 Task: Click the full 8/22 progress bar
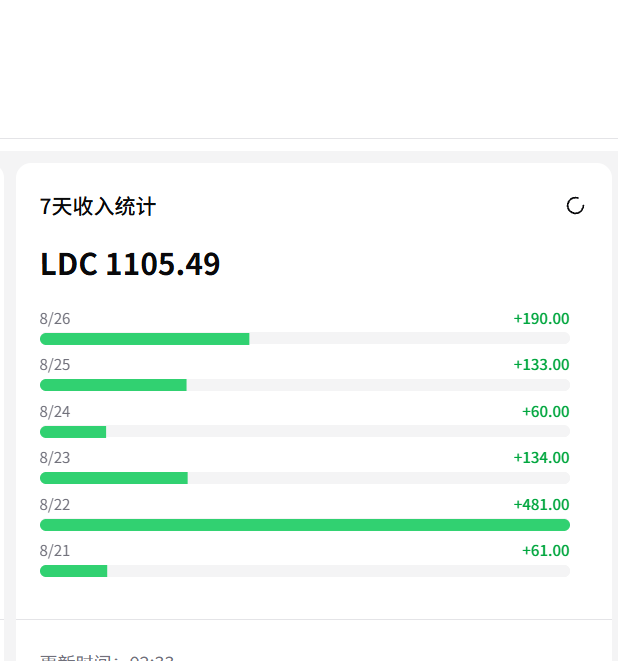coord(305,525)
